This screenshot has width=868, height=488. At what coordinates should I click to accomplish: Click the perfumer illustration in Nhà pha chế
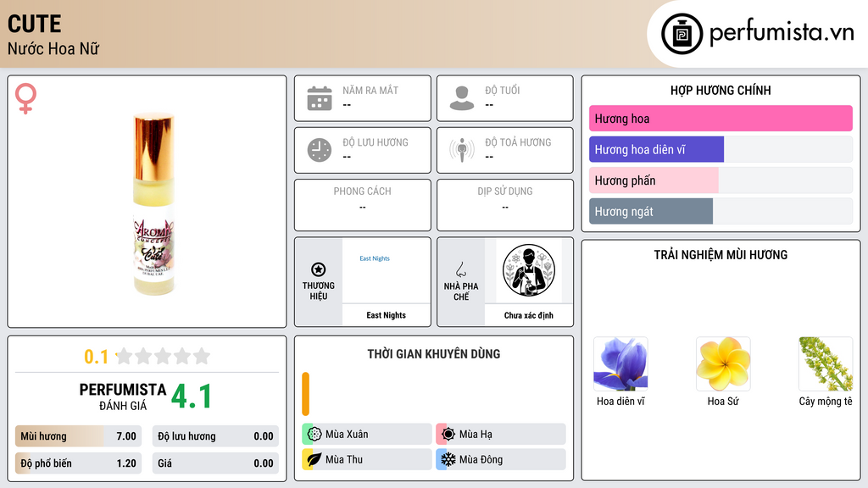(529, 270)
